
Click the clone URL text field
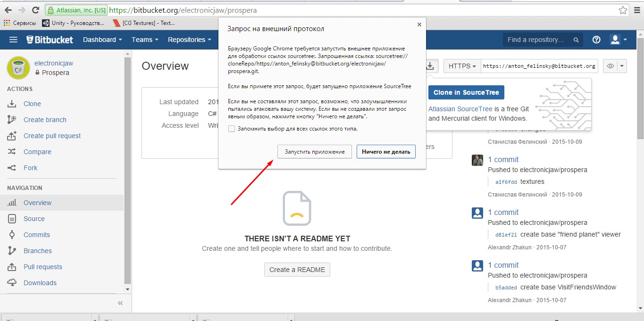(539, 66)
